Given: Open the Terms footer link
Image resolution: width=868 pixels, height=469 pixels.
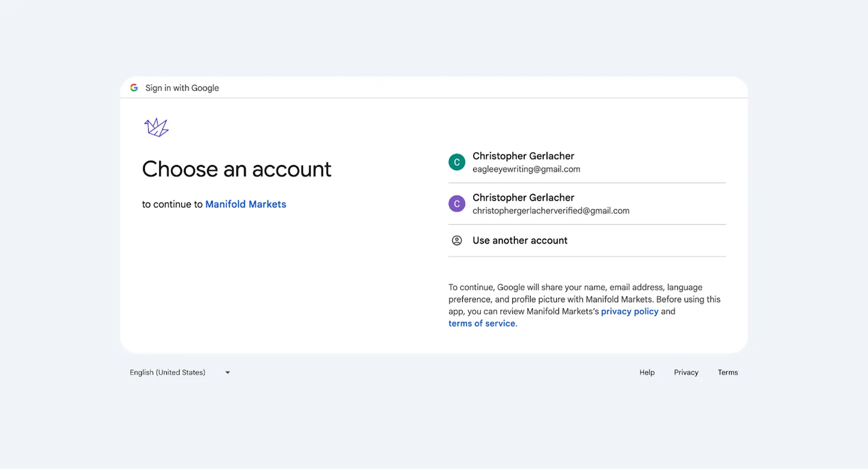Looking at the screenshot, I should coord(728,372).
